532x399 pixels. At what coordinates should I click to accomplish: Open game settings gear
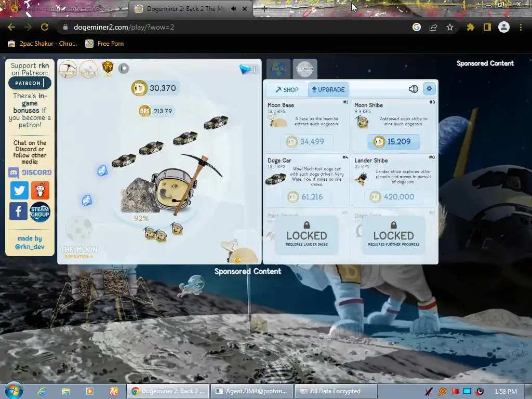[429, 89]
